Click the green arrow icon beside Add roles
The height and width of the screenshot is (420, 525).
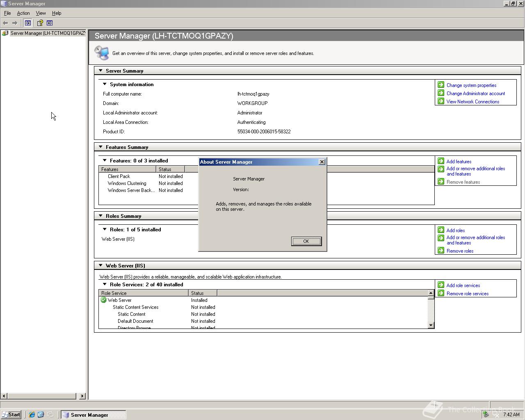441,230
